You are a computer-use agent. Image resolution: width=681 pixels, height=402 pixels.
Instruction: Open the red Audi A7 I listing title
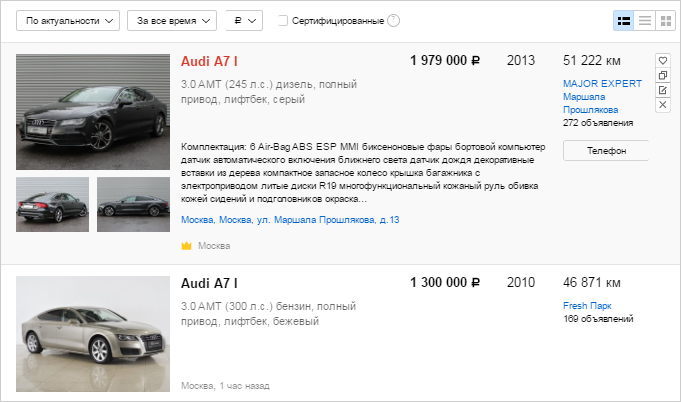(x=208, y=61)
